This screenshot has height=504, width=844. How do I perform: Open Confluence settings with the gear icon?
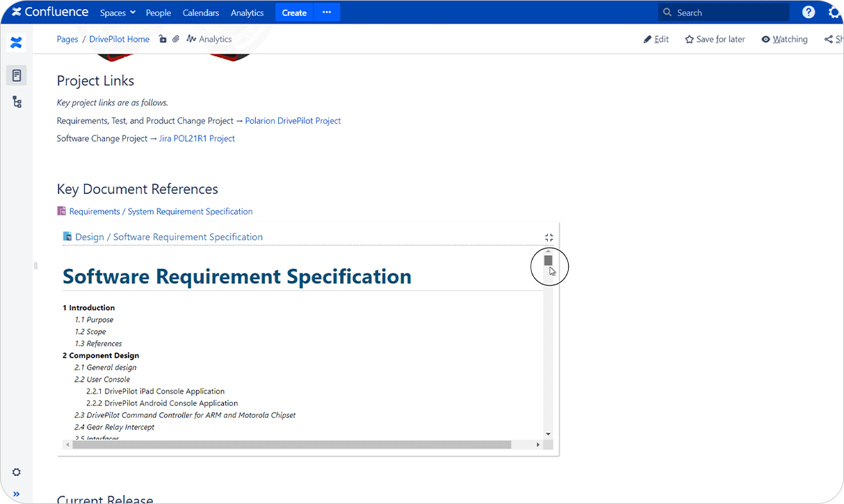834,12
